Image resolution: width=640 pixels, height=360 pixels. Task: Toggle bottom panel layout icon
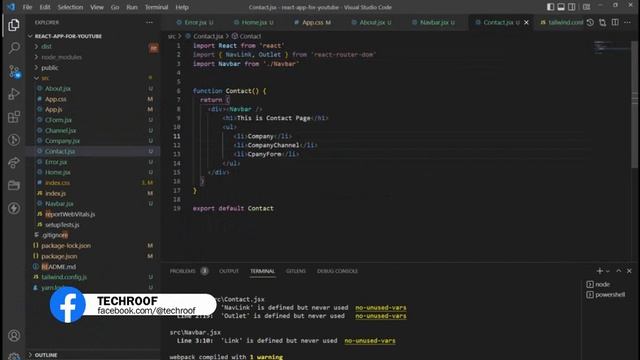coord(561,7)
